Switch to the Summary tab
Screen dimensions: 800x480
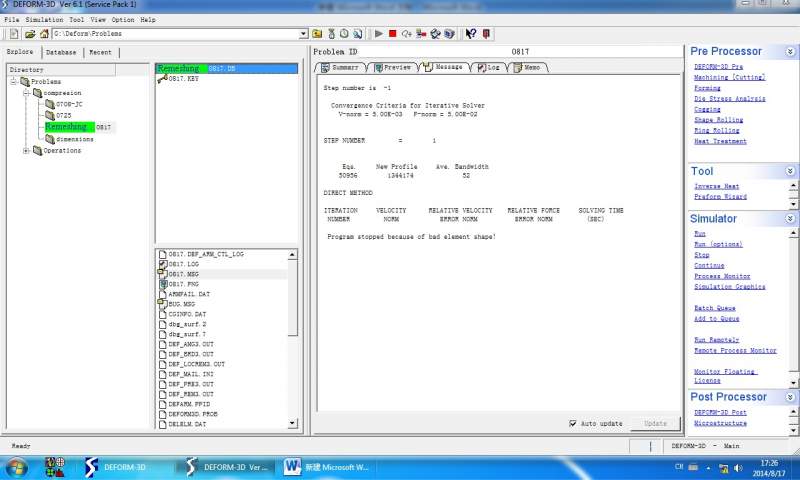pos(340,67)
